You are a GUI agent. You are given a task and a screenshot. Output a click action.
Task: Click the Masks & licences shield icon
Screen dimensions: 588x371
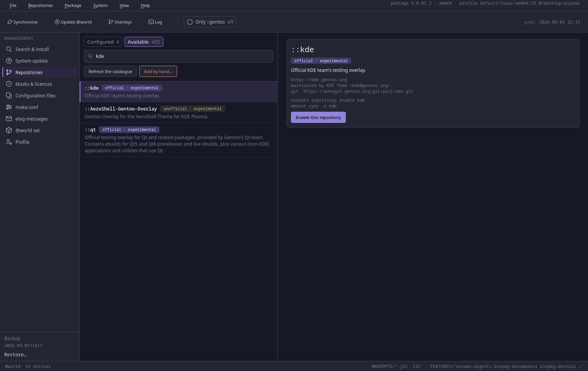pyautogui.click(x=9, y=84)
